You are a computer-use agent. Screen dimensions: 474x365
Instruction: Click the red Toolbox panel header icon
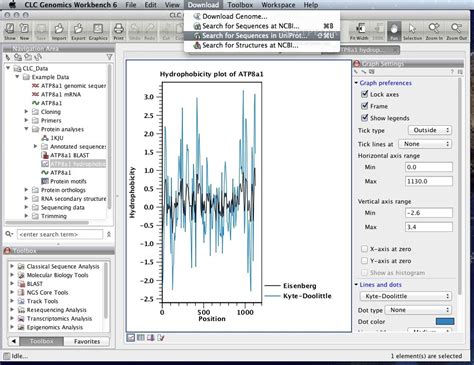click(x=7, y=251)
